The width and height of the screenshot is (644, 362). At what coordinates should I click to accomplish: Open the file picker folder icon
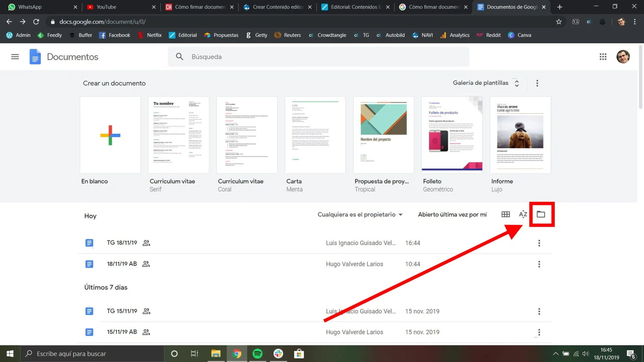(541, 214)
